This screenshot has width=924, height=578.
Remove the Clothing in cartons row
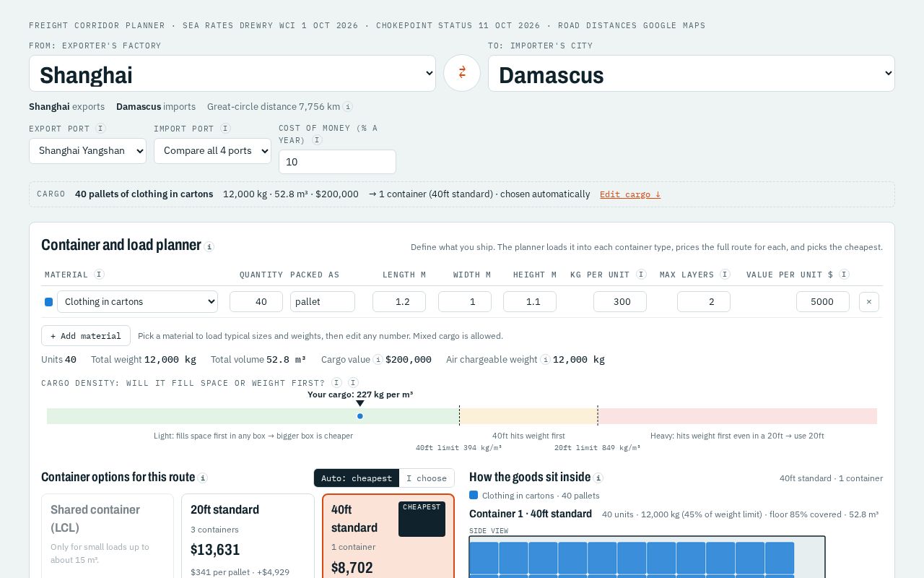pyautogui.click(x=869, y=302)
